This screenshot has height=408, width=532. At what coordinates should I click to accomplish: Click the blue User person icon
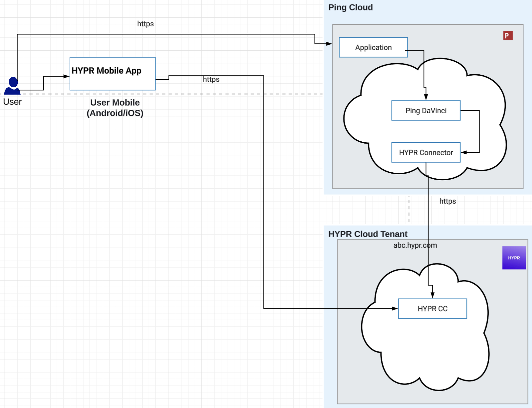point(12,86)
